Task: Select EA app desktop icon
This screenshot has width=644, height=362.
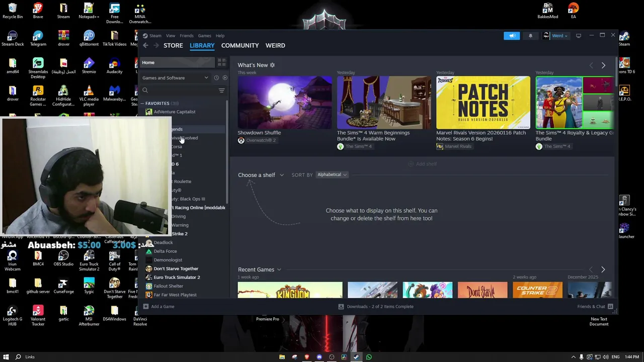Action: tap(573, 11)
